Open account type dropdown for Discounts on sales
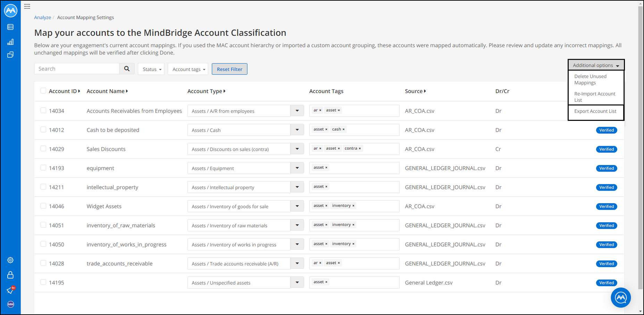 [297, 149]
